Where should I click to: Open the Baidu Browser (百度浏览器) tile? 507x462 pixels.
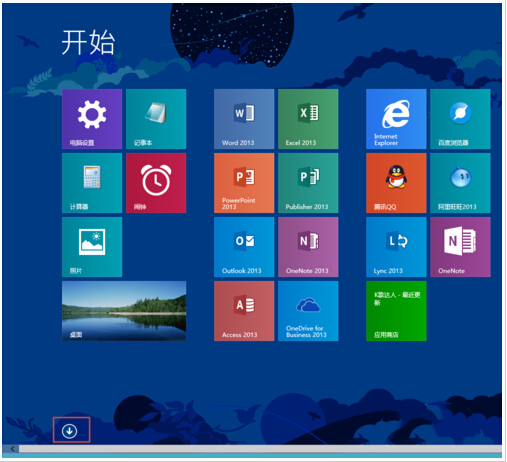click(460, 119)
